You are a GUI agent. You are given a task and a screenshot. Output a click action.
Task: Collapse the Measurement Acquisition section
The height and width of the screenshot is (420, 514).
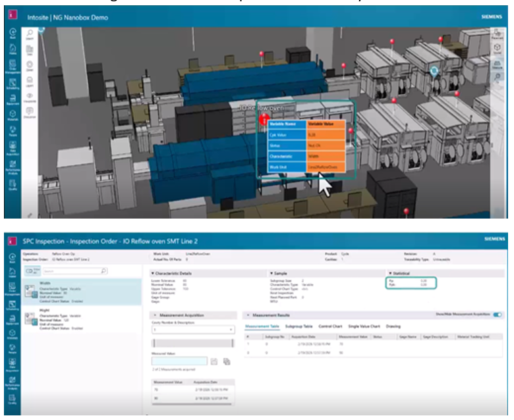[x=155, y=315]
